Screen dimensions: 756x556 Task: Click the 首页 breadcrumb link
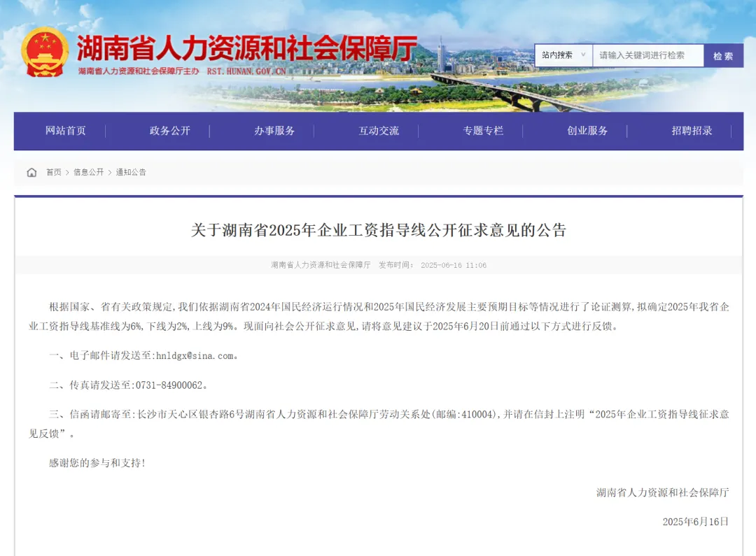(54, 172)
